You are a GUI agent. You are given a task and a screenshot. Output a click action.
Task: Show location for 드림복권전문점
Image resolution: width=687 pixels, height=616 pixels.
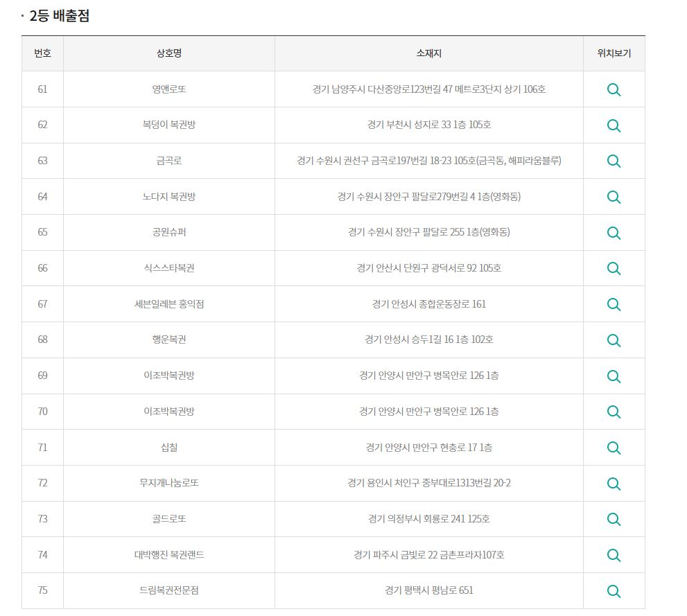point(614,591)
